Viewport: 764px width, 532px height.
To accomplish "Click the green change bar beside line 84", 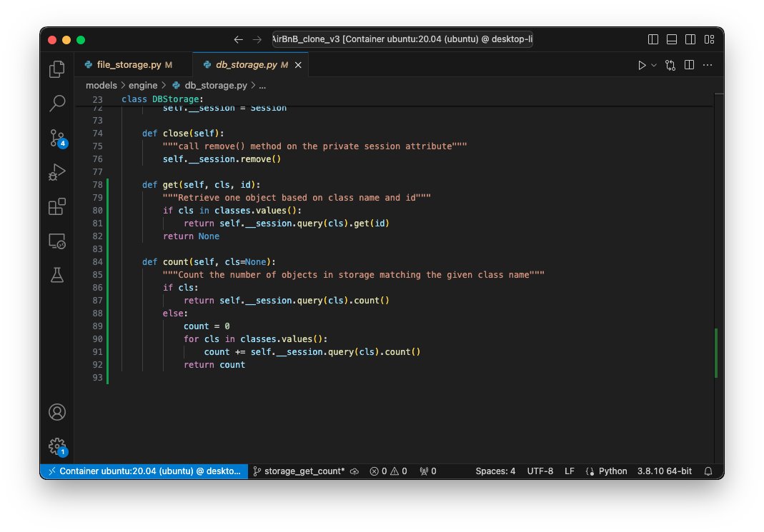I will pos(108,262).
